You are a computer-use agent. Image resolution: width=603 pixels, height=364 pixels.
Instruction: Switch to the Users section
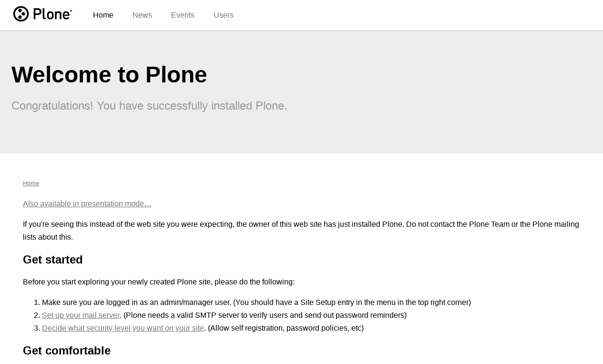coord(224,15)
